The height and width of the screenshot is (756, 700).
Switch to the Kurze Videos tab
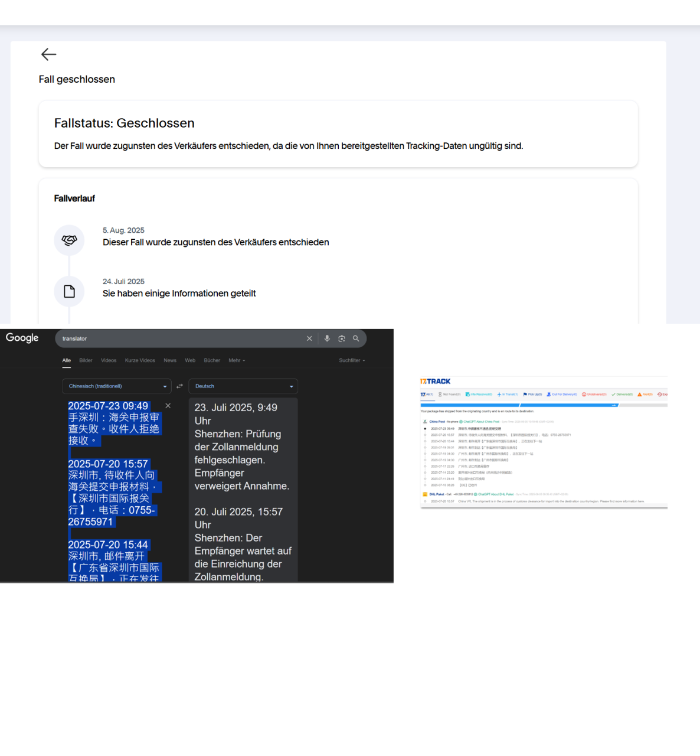tap(140, 360)
